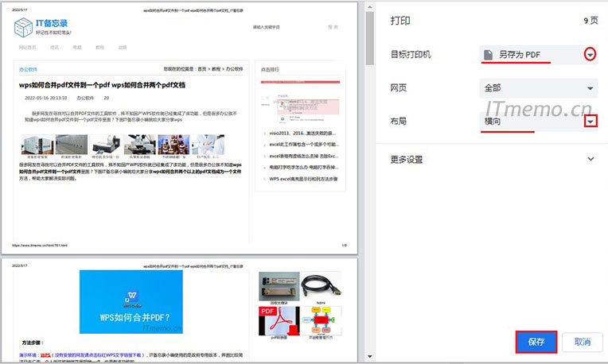Screen dimensions: 608x364
Task: Click the microscope thumbnail in the ad strip
Action: (x=140, y=145)
